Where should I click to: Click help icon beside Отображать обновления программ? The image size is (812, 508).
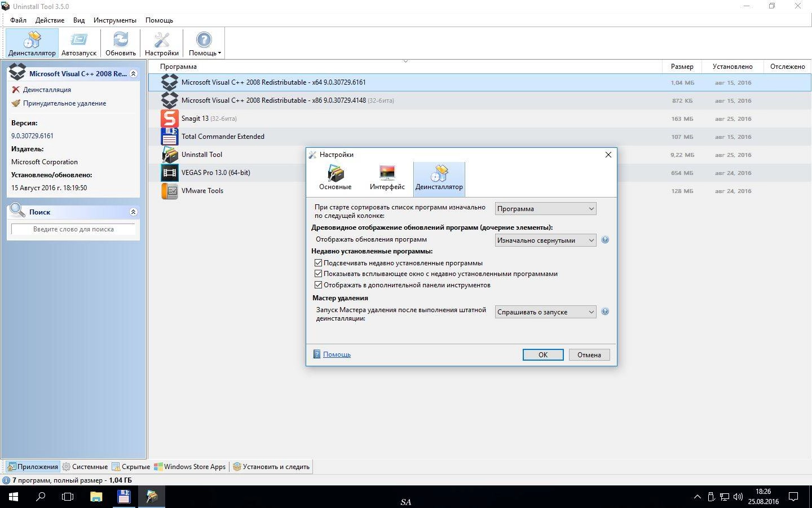point(605,240)
